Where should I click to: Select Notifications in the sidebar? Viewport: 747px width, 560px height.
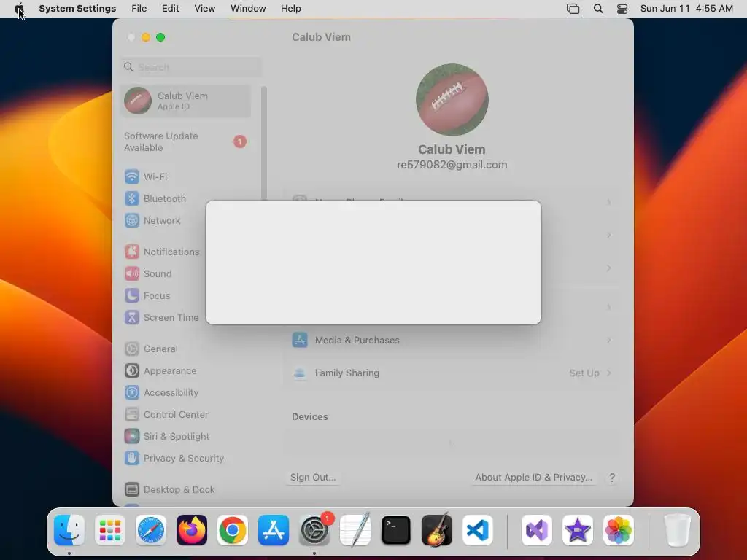click(x=163, y=252)
